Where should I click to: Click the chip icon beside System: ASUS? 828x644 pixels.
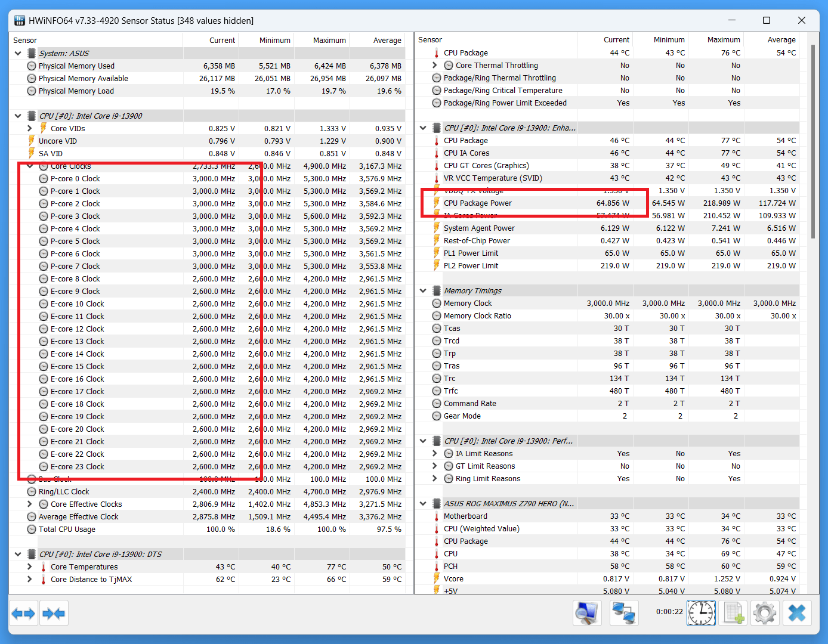(x=32, y=54)
